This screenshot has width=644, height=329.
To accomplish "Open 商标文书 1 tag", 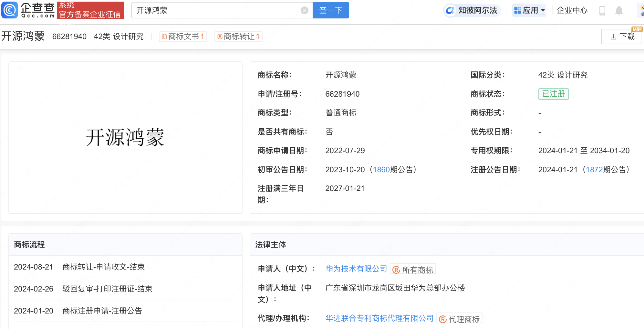I will (183, 37).
